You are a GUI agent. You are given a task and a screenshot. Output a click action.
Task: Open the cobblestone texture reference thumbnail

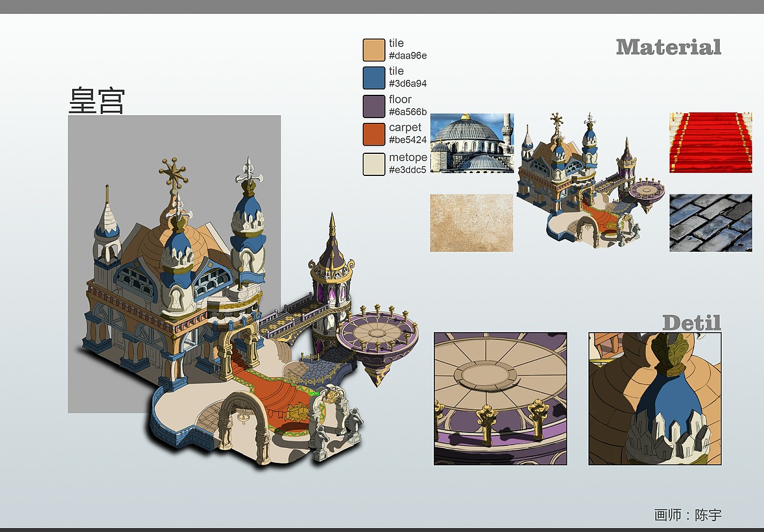click(710, 222)
